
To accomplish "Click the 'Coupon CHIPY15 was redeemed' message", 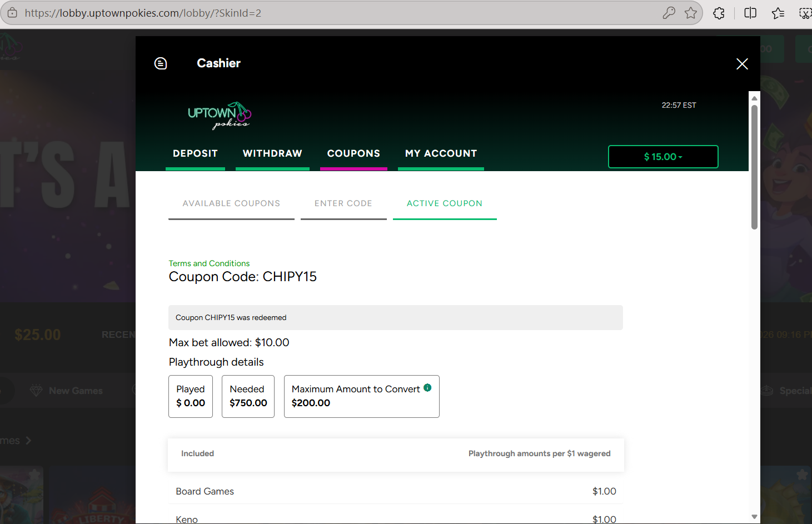I will 396,318.
